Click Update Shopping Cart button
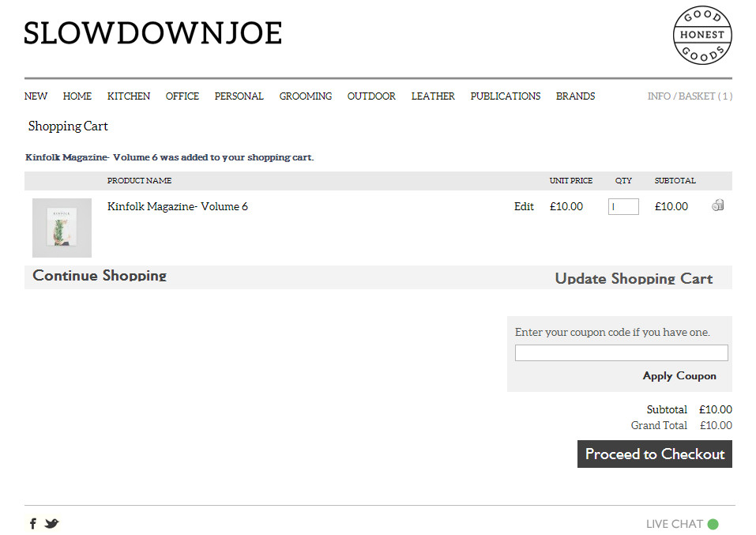Screen dimensions: 756x535 pos(634,278)
